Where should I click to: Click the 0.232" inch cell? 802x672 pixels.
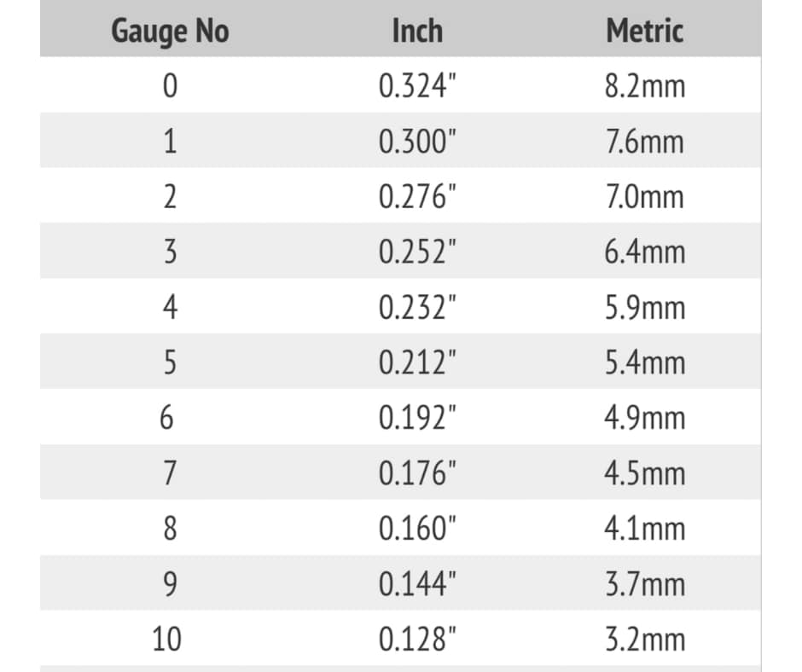tap(417, 307)
